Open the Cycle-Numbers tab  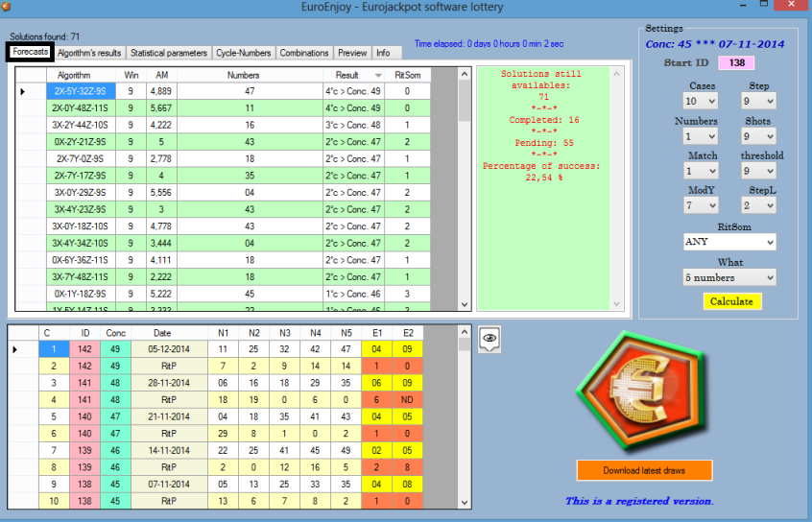click(x=244, y=53)
